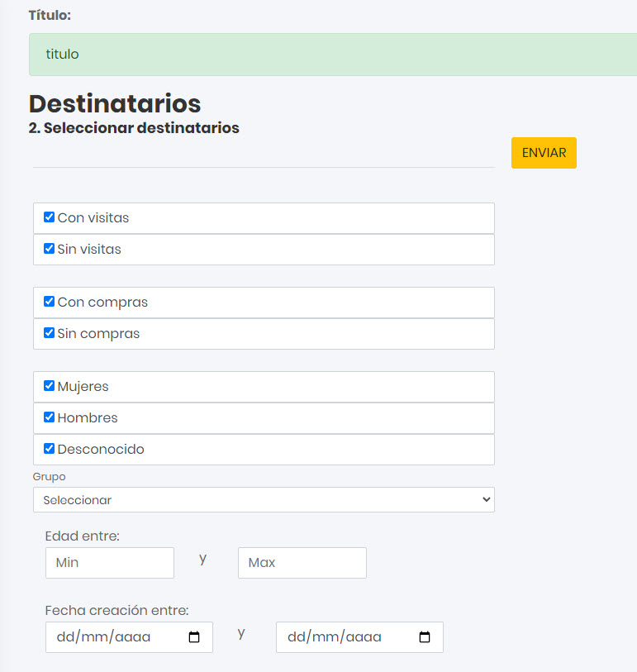Screen dimensions: 637x672
Task: Disable the Con compras option
Action: (49, 302)
